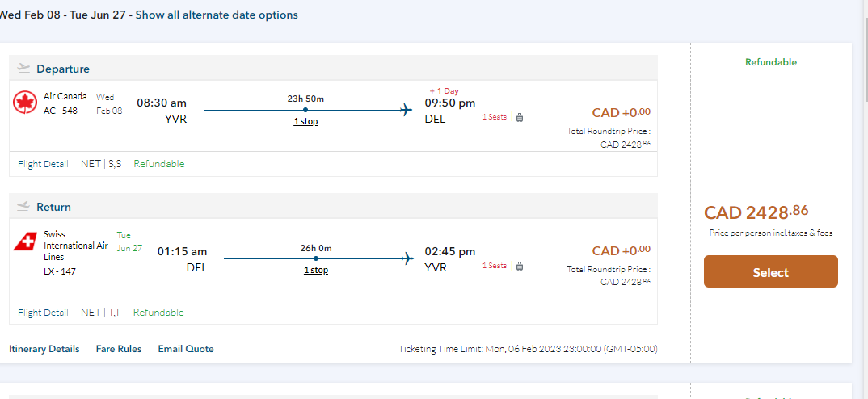Click the plane arrow on the DEL to YVR route
Image resolution: width=868 pixels, height=399 pixels.
click(x=407, y=258)
